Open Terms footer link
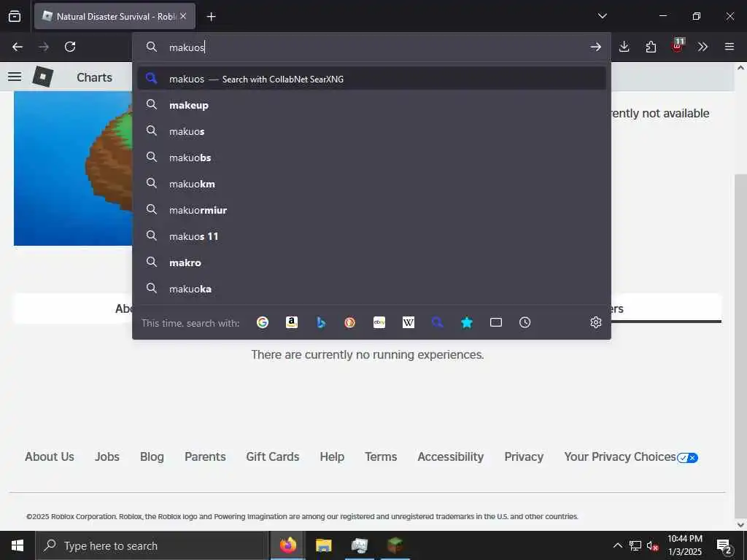Image resolution: width=747 pixels, height=560 pixels. (381, 456)
